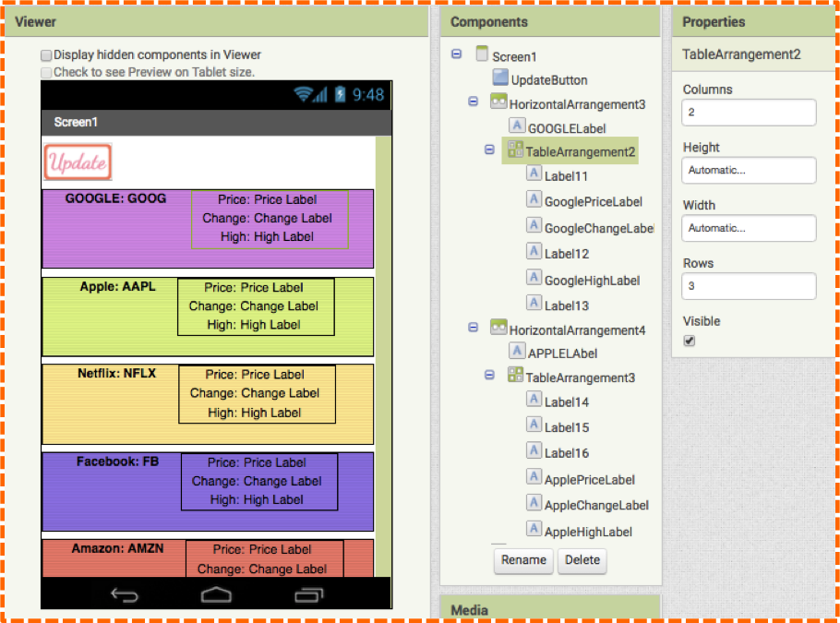Image resolution: width=840 pixels, height=623 pixels.
Task: Click the UpdateButton component icon
Action: (500, 78)
